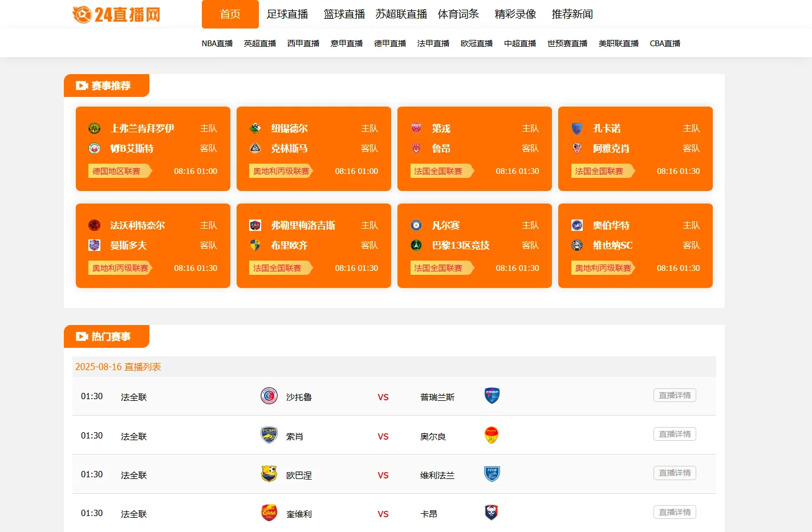Select the 首页 tab
Image resolution: width=812 pixels, height=532 pixels.
coord(230,14)
